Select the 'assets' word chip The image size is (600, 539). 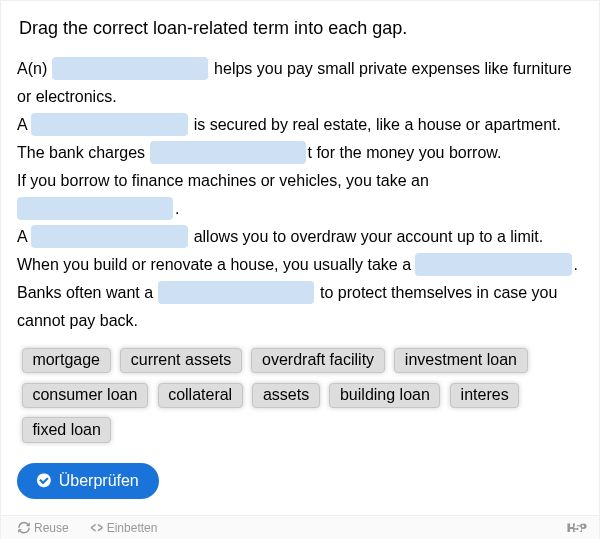pyautogui.click(x=286, y=395)
